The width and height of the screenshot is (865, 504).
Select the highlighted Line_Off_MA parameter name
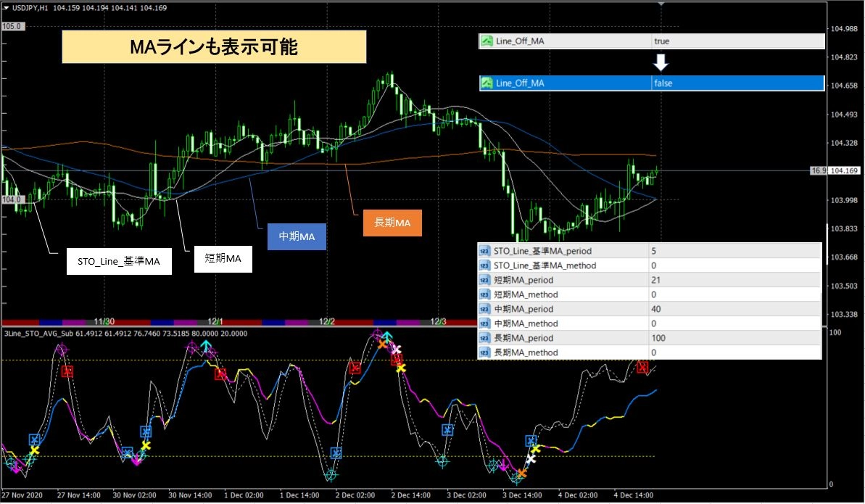click(x=520, y=83)
